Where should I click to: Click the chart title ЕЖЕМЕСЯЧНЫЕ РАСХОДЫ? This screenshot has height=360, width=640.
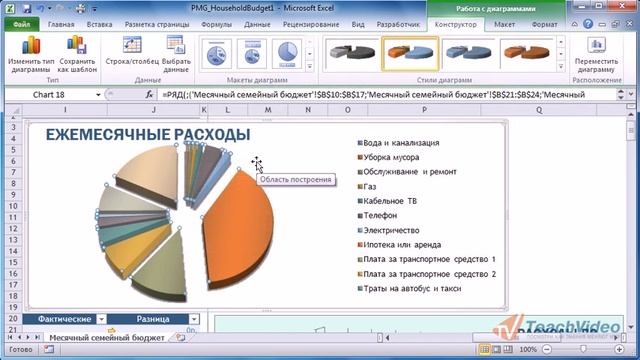tap(148, 134)
